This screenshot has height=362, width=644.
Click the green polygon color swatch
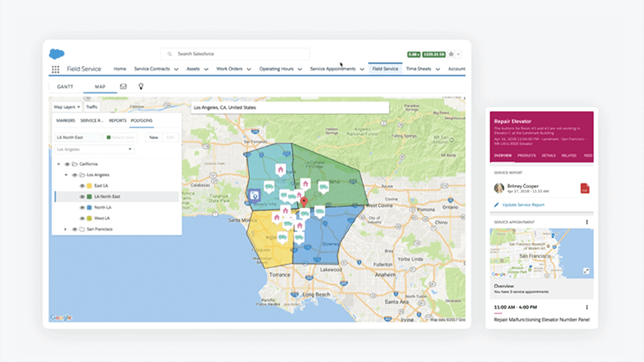(x=109, y=137)
